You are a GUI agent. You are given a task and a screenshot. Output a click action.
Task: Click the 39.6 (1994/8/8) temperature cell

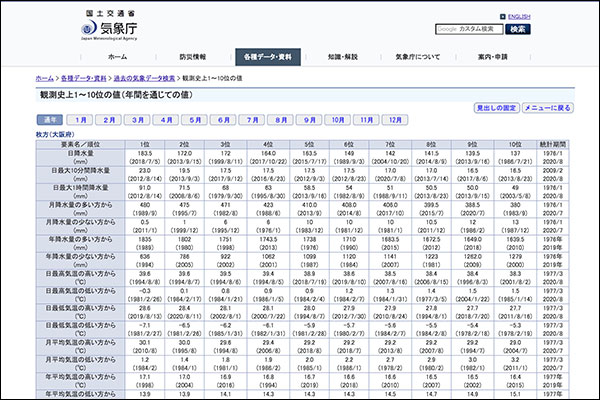click(x=145, y=278)
